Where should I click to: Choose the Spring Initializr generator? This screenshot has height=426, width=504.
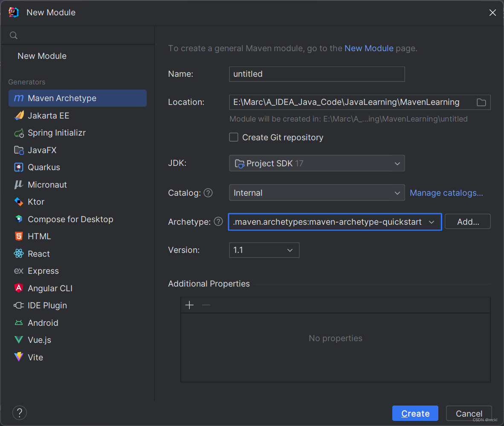point(78,133)
